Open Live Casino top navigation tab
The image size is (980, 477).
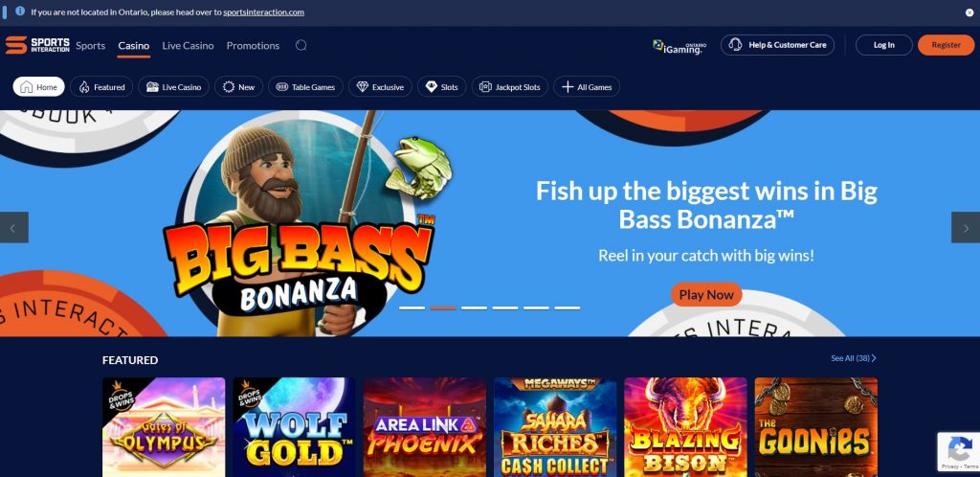coord(188,46)
